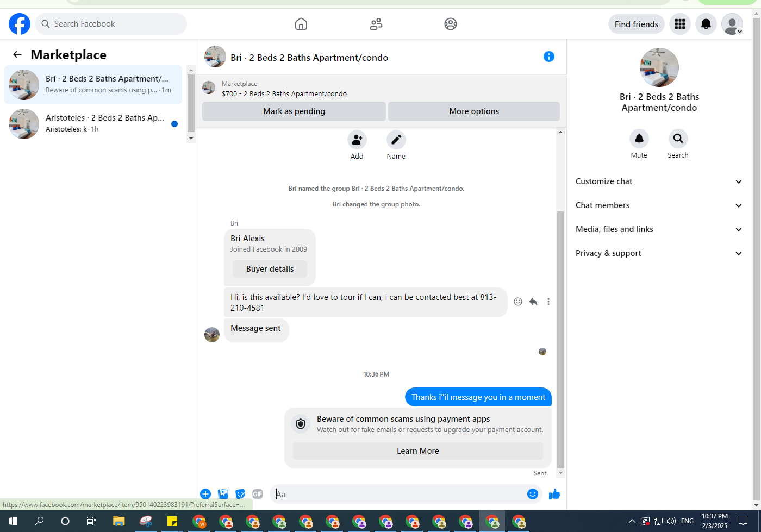Expand Privacy & support section
Viewport: 761px width, 532px height.
pyautogui.click(x=659, y=253)
